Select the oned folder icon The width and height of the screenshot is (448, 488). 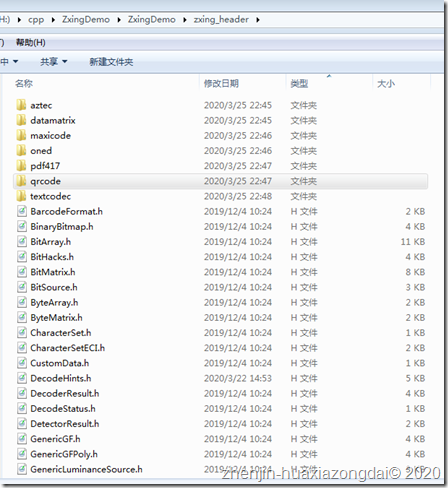pos(21,151)
